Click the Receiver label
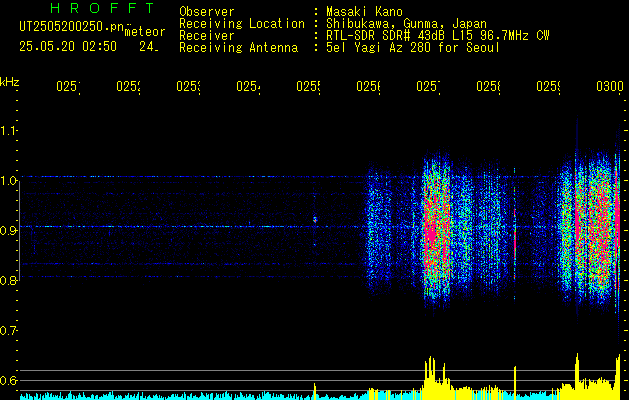The image size is (629, 400). pyautogui.click(x=207, y=36)
